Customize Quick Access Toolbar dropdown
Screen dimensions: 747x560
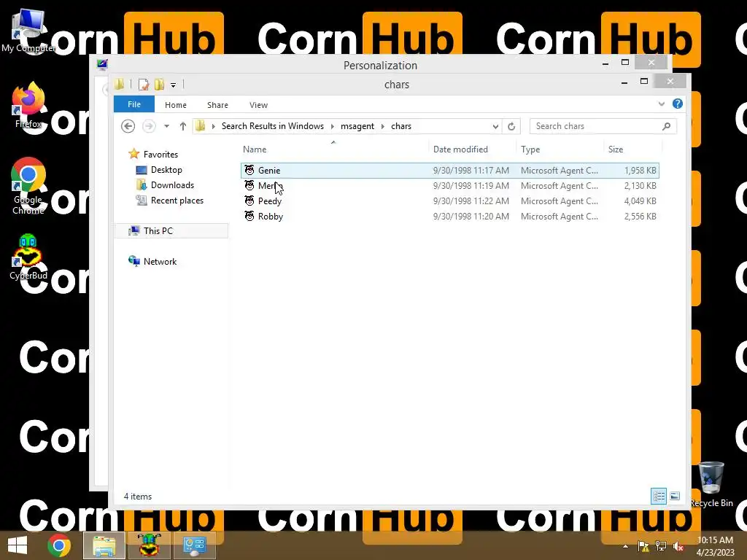click(x=173, y=85)
